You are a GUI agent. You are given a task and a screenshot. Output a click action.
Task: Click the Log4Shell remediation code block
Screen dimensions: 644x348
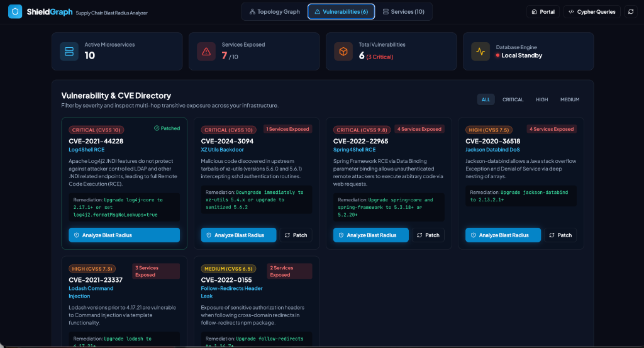pos(124,207)
